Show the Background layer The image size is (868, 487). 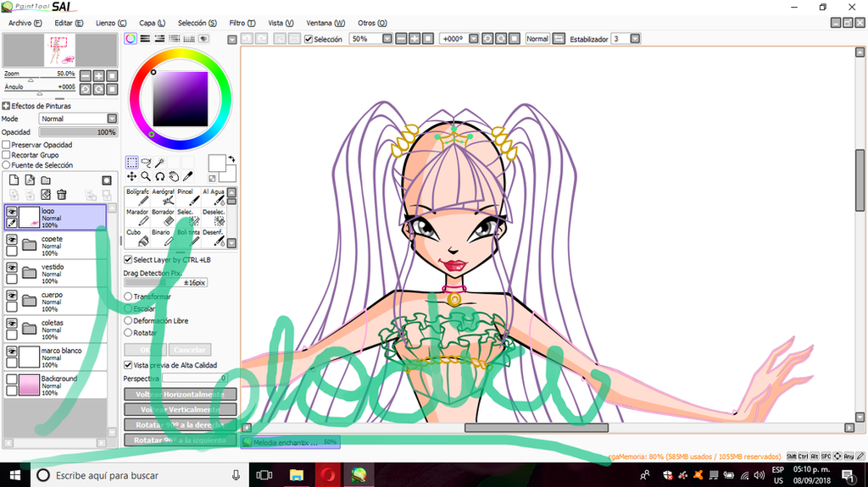coord(12,379)
